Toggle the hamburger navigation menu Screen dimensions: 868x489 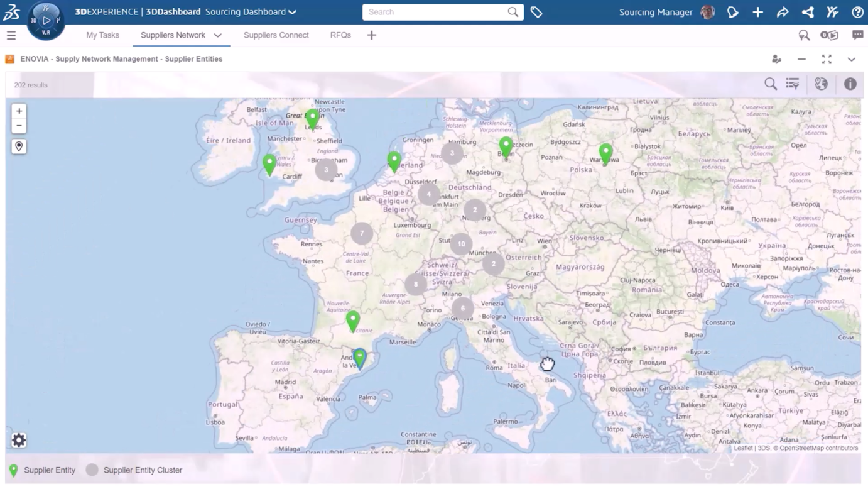[x=11, y=35]
